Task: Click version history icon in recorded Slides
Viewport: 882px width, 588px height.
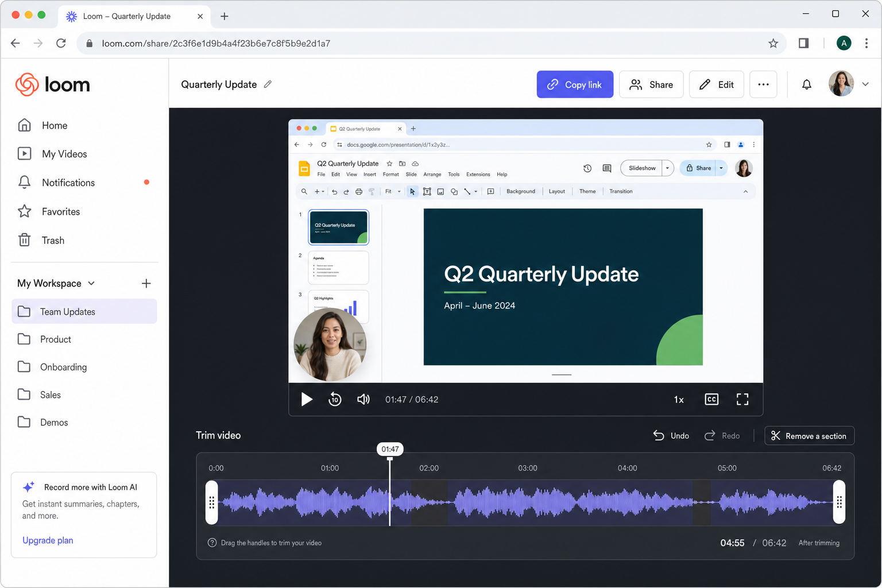Action: [x=587, y=168]
